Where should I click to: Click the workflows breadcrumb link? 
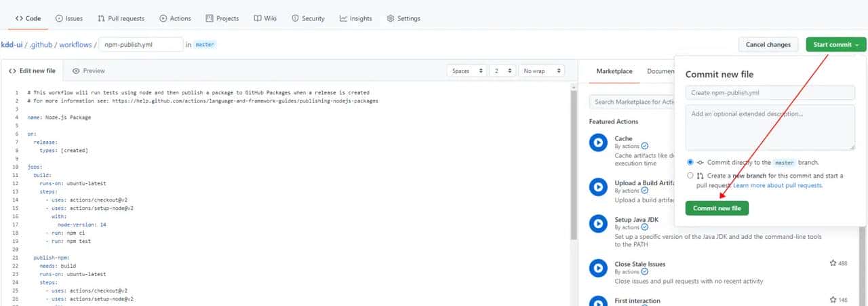pos(75,45)
